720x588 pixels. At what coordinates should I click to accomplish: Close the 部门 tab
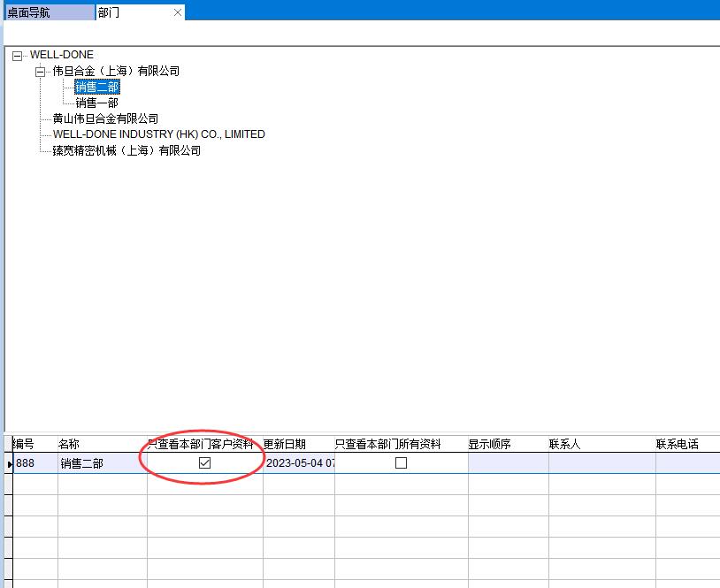[x=178, y=12]
